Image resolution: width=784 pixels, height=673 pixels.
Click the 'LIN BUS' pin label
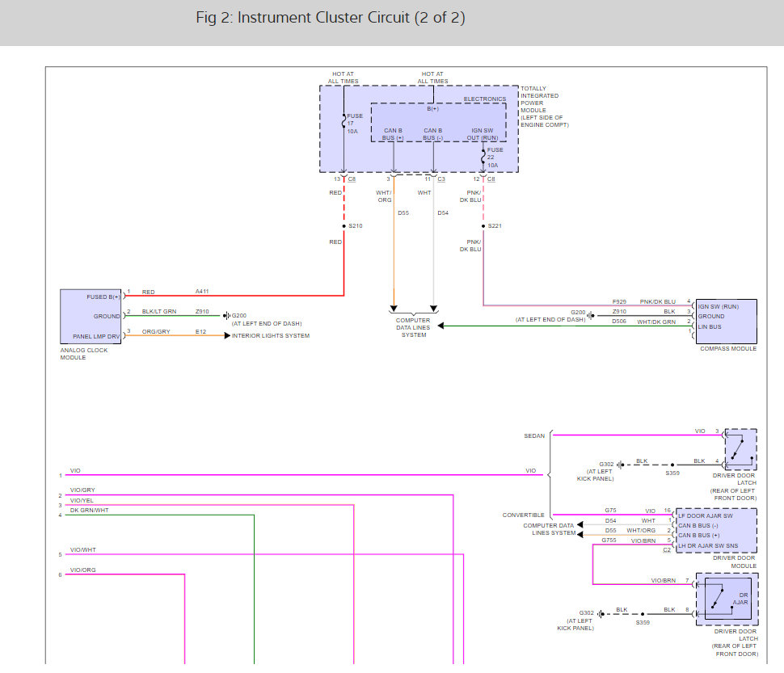coord(710,326)
